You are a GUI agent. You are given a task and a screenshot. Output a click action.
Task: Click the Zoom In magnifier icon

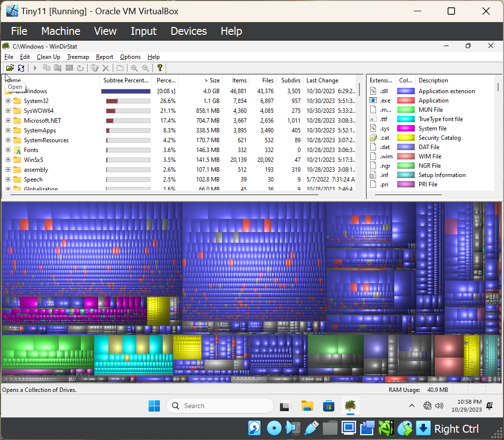pos(134,68)
